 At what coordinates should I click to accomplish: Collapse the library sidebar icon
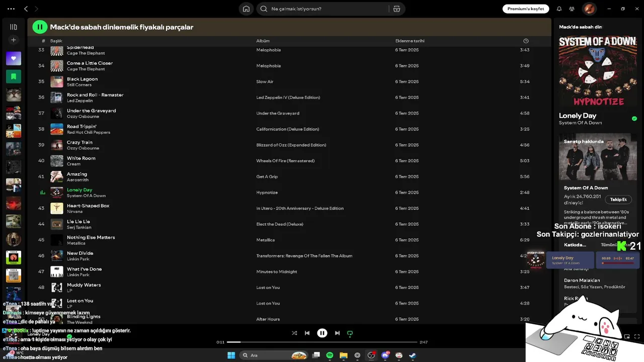pyautogui.click(x=14, y=27)
